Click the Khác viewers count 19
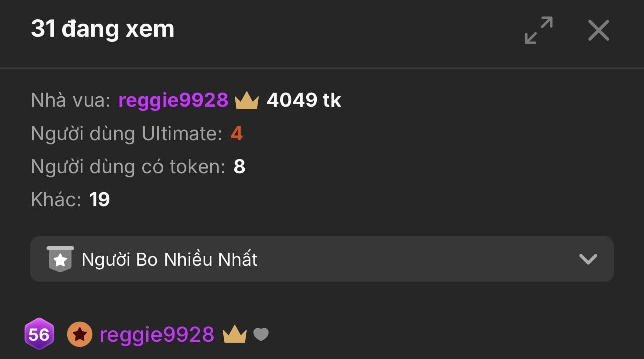The image size is (644, 359). [99, 200]
